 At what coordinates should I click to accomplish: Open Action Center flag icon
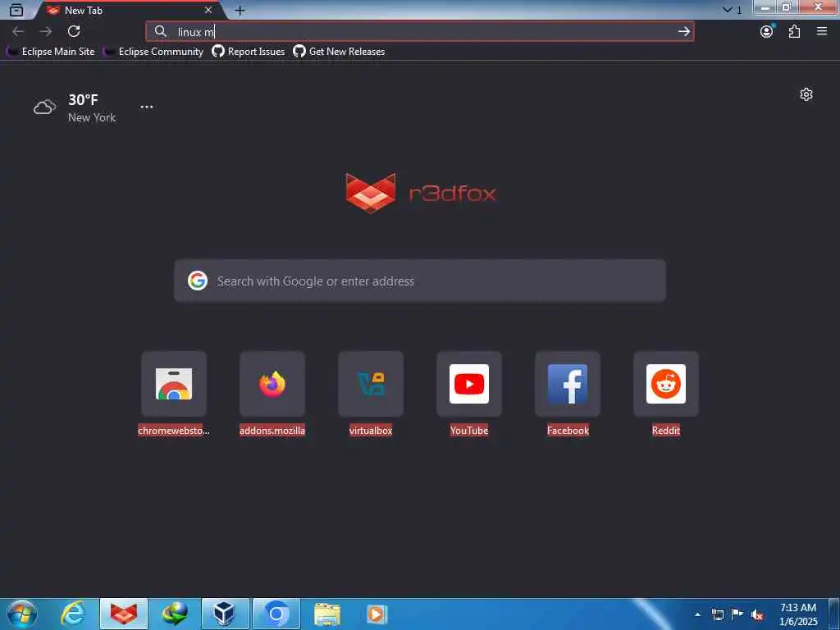click(737, 614)
